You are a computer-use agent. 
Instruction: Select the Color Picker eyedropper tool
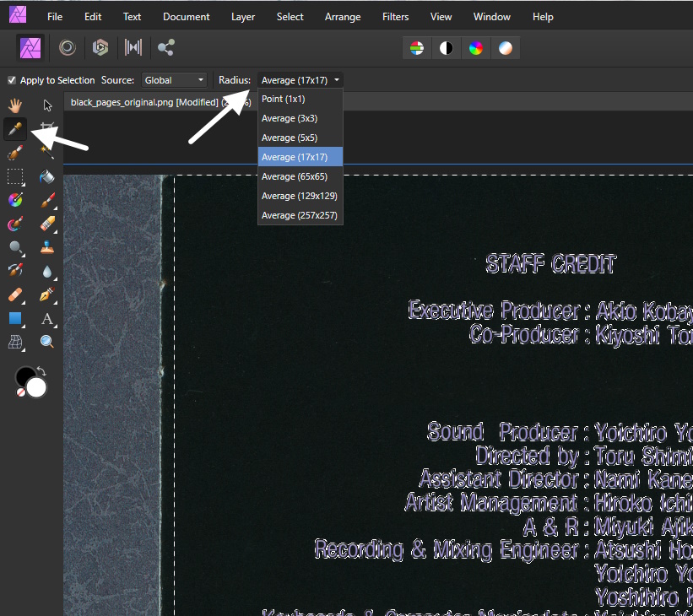(15, 129)
